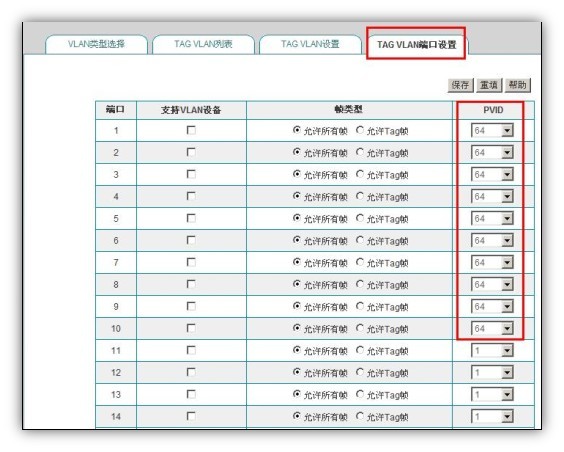The image size is (564, 452).
Task: Open help with the 帮助 button
Action: [x=518, y=85]
